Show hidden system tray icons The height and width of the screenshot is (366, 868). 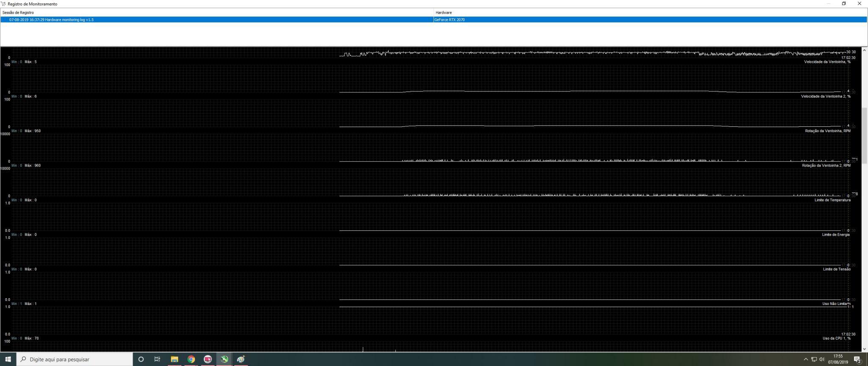806,359
